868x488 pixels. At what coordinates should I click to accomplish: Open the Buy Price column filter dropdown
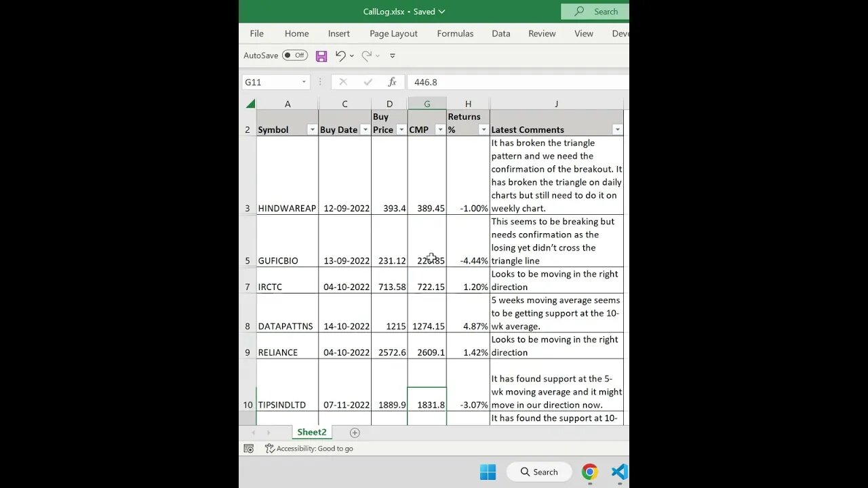click(401, 129)
